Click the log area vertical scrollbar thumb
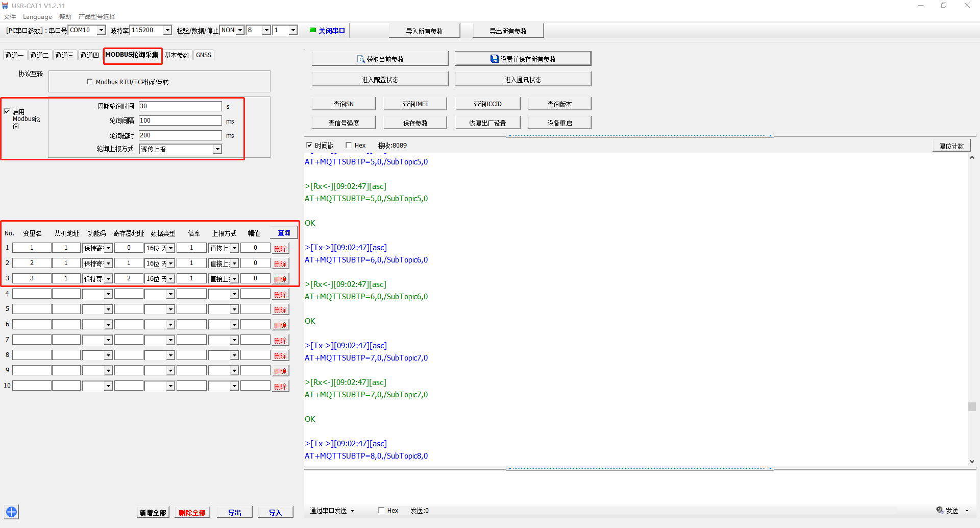Viewport: 980px width, 528px height. [x=972, y=407]
